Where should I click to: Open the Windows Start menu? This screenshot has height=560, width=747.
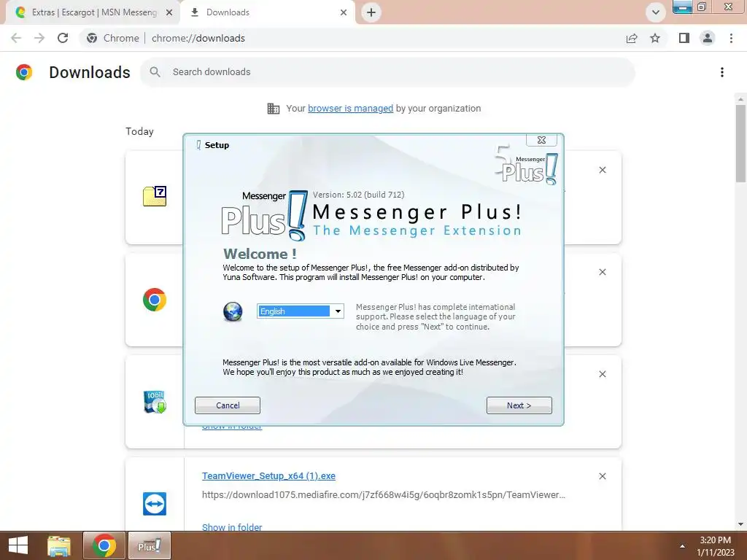(x=18, y=545)
